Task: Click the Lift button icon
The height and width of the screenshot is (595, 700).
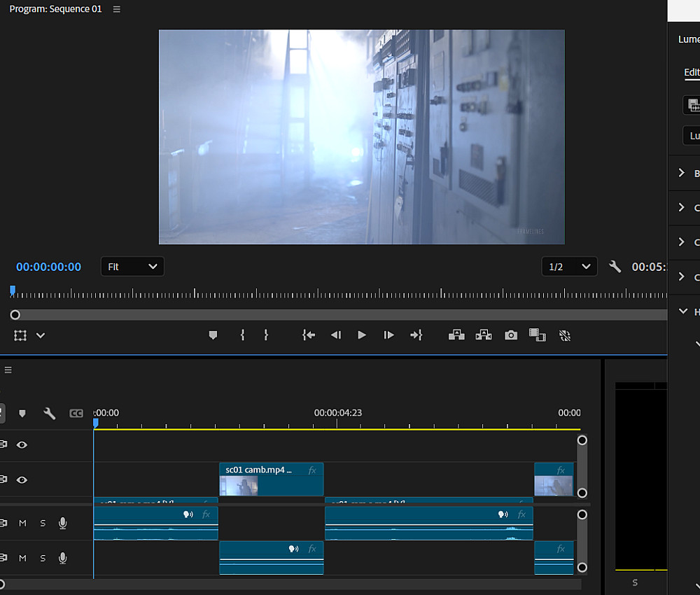Action: pyautogui.click(x=456, y=335)
